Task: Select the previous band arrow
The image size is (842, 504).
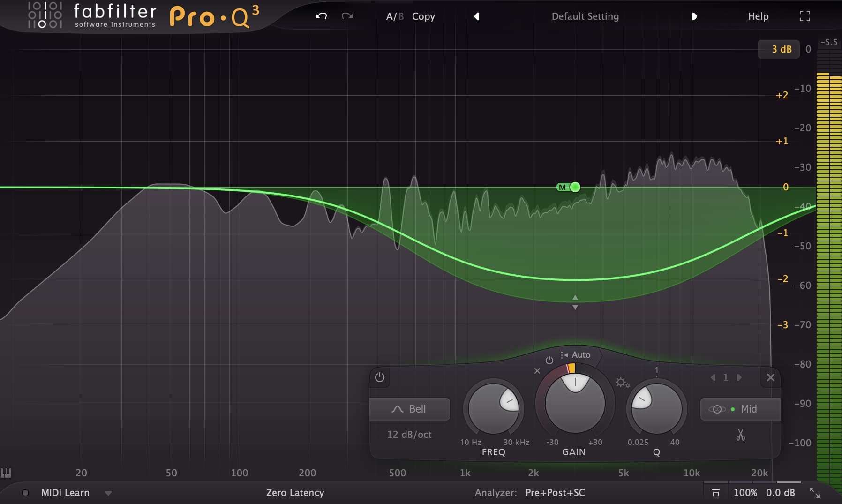Action: pos(713,377)
